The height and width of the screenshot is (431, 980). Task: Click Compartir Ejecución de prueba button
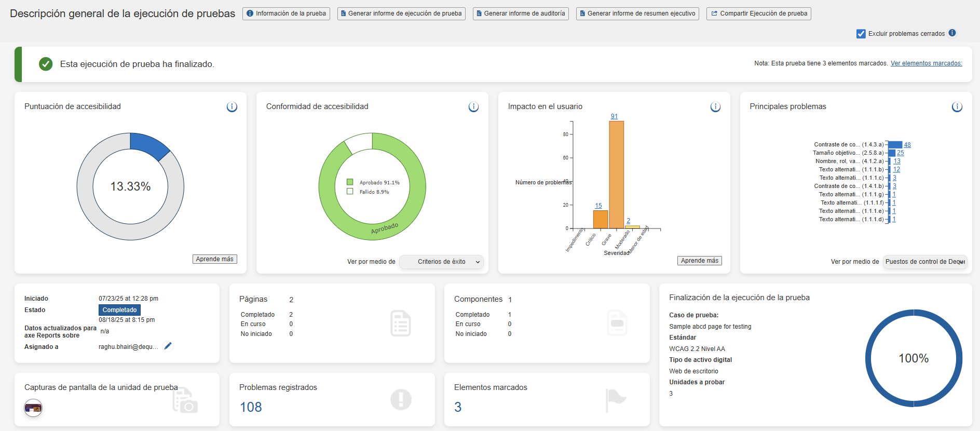click(758, 14)
